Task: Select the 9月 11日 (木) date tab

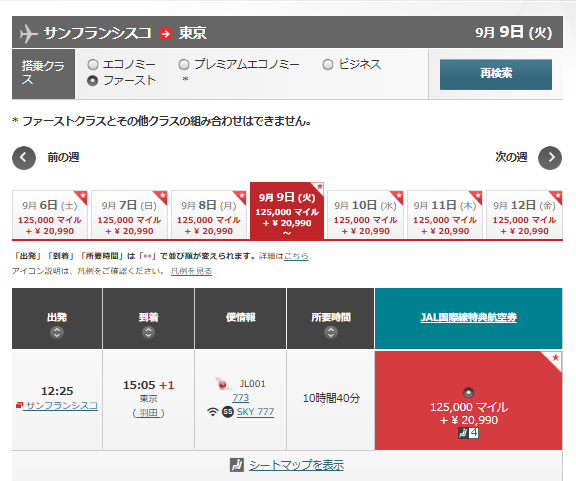Action: [445, 215]
